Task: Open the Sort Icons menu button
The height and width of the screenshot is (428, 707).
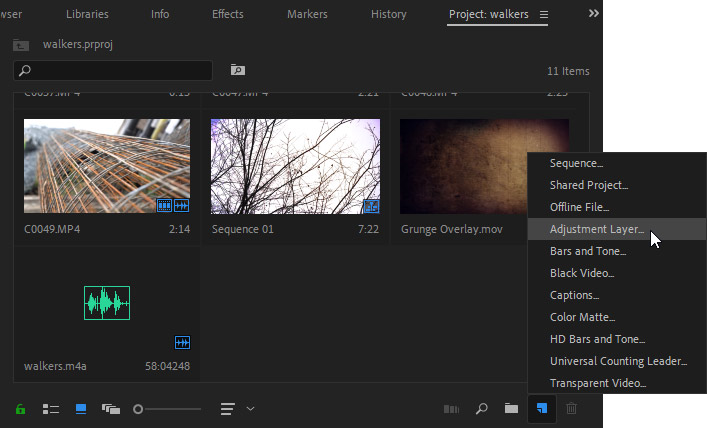Action: (228, 409)
